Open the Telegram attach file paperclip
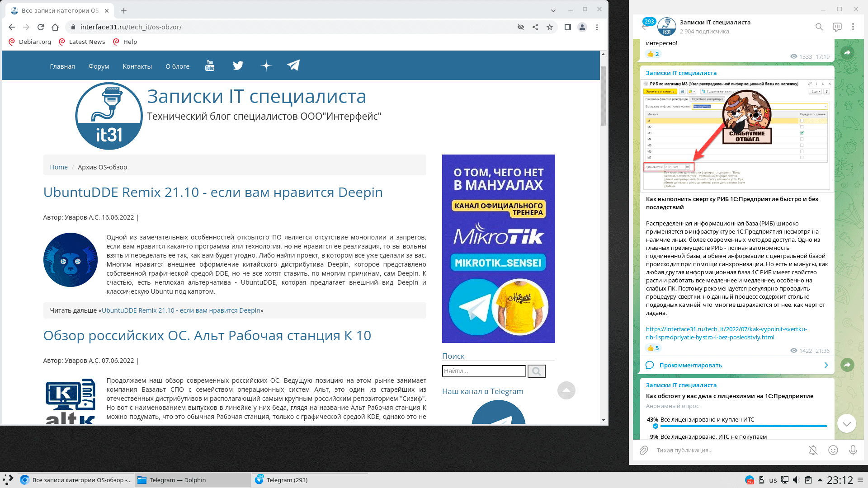Viewport: 868px width, 488px height. 644,450
